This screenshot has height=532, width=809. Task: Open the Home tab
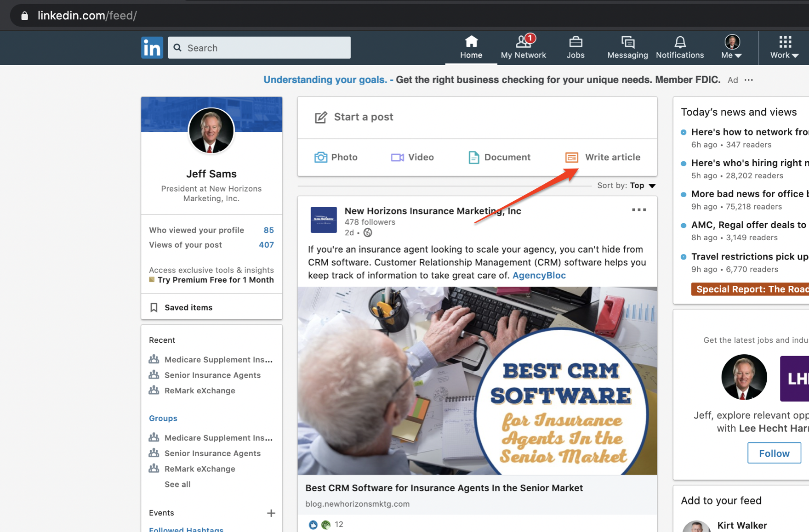coord(471,48)
